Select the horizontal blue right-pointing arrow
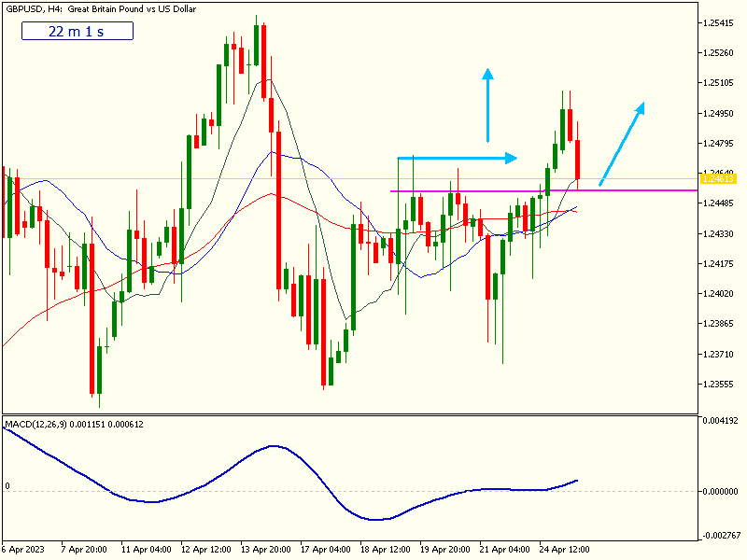Image resolution: width=747 pixels, height=560 pixels. click(456, 158)
